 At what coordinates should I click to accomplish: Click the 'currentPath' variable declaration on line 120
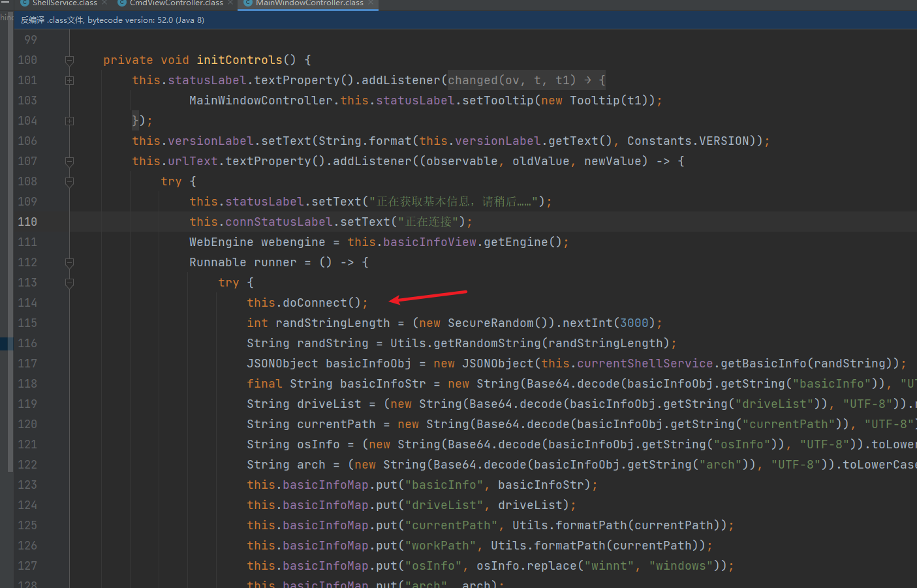tap(336, 424)
